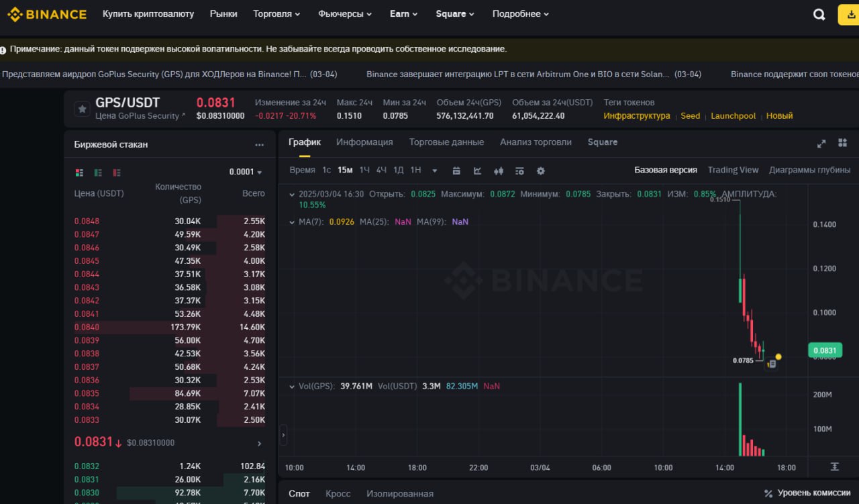Viewport: 859px width, 504px height.
Task: Open chart settings gear icon
Action: click(541, 170)
